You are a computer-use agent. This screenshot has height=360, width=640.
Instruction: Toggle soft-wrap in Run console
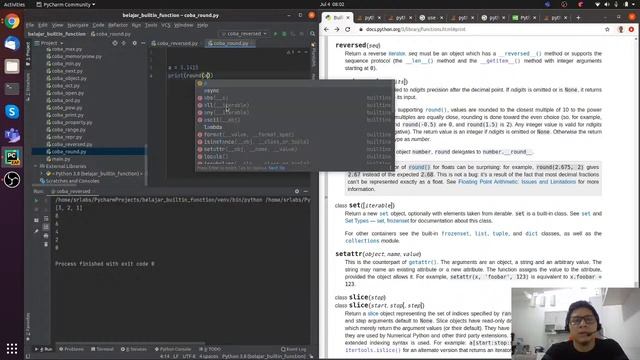46,218
